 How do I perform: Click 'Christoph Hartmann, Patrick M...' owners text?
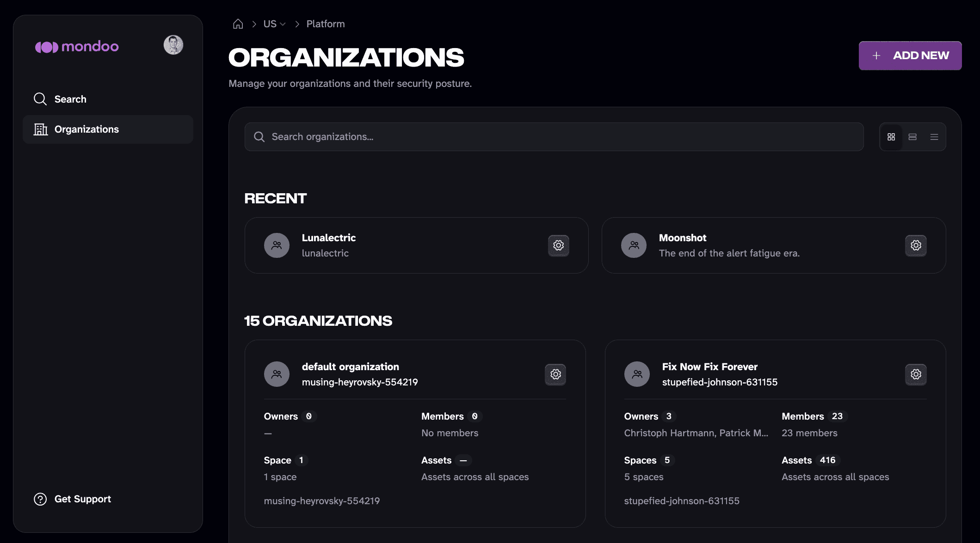pos(696,433)
